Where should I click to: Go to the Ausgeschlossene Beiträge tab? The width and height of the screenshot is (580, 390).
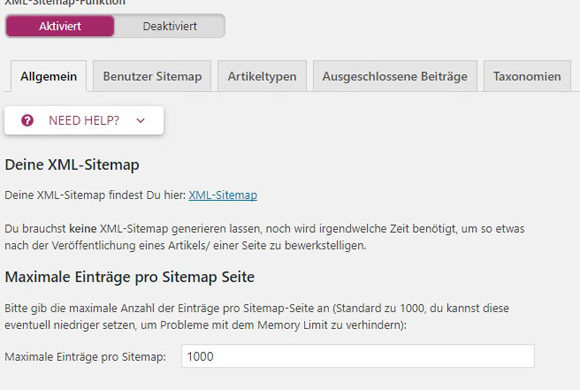[x=395, y=76]
